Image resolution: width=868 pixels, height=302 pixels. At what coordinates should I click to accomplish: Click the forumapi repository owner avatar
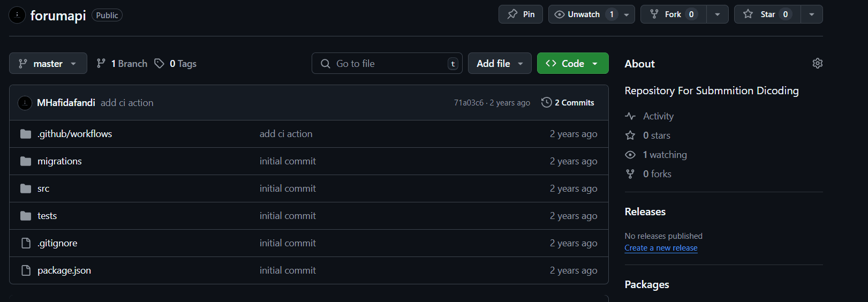[17, 15]
